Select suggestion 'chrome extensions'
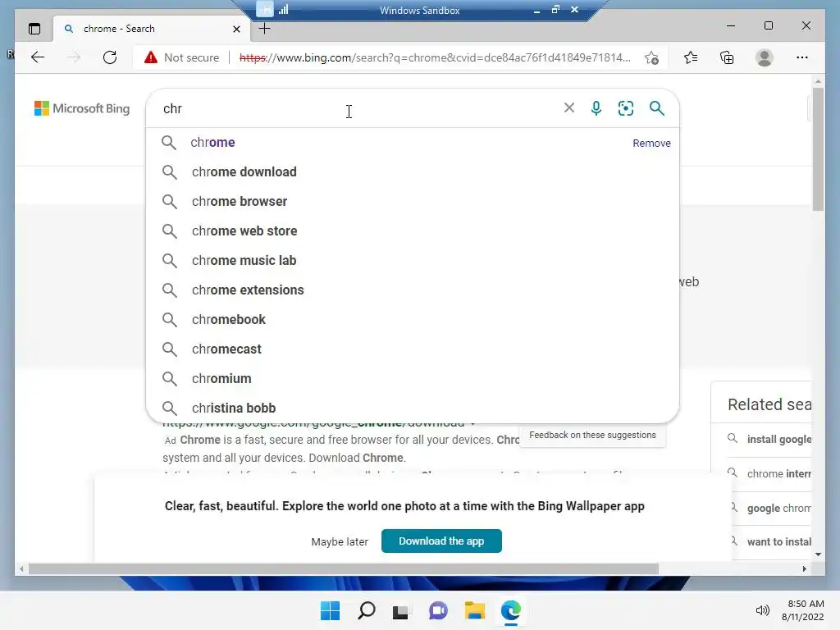Viewport: 840px width, 630px height. pyautogui.click(x=413, y=290)
